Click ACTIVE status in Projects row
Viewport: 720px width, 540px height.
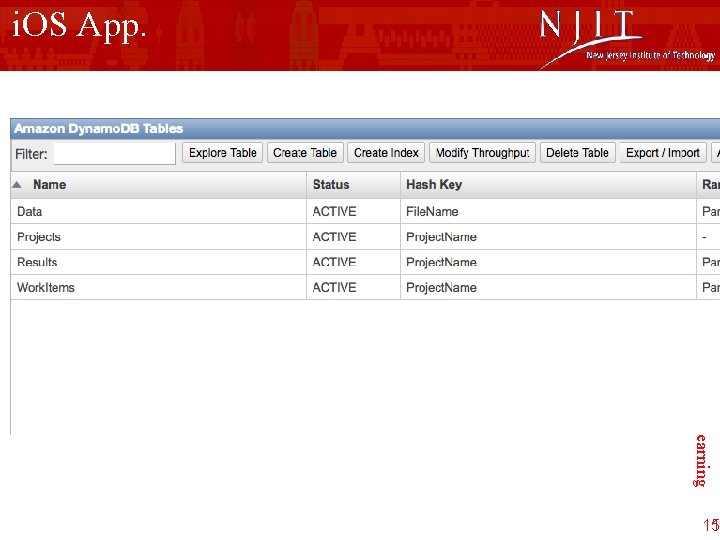click(334, 237)
